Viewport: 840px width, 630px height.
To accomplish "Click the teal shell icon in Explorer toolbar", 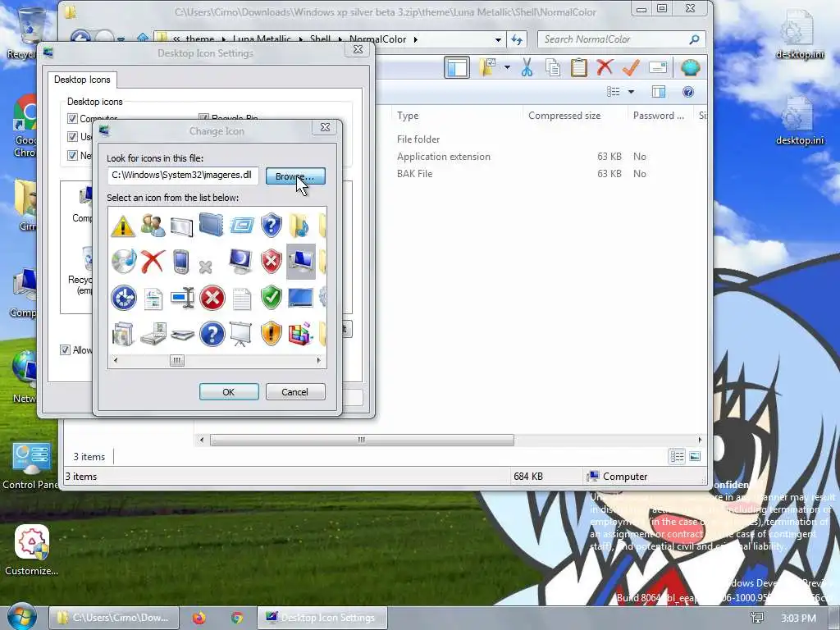I will [690, 68].
